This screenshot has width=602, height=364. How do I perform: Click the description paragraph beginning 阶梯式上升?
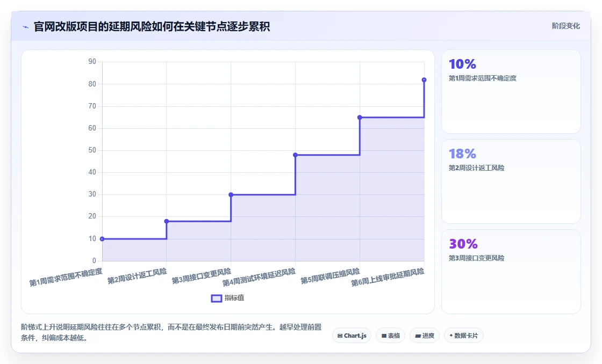(x=171, y=332)
